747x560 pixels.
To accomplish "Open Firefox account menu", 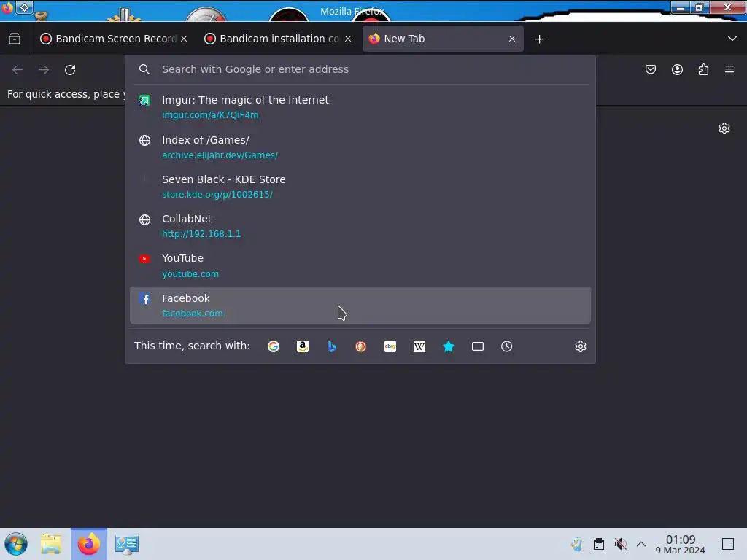I will point(677,69).
